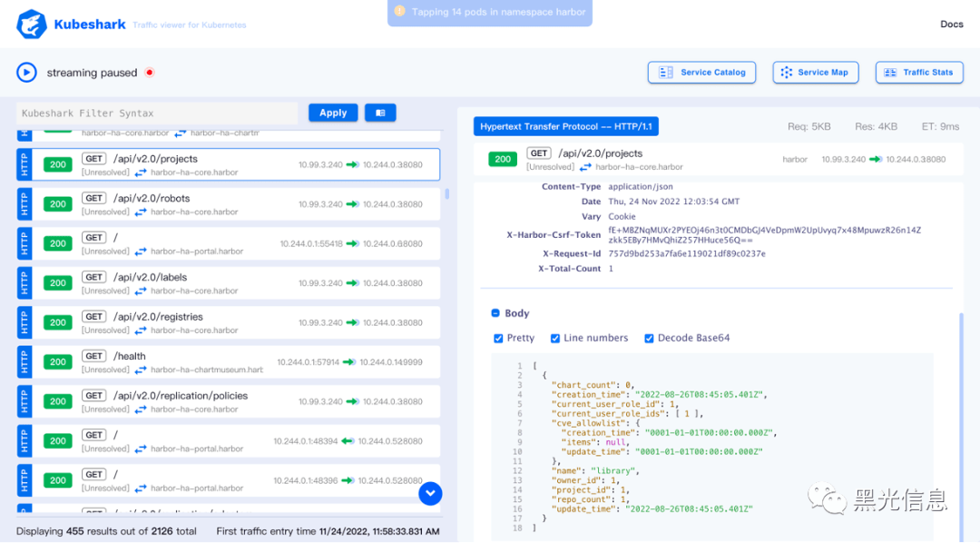The width and height of the screenshot is (980, 543).
Task: Click the red recording indicator dot
Action: [149, 72]
